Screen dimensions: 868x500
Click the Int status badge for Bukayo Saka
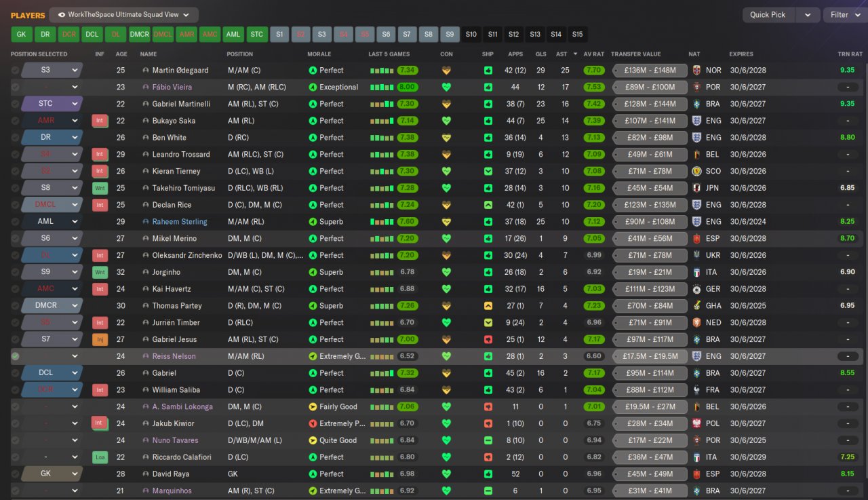coord(100,121)
